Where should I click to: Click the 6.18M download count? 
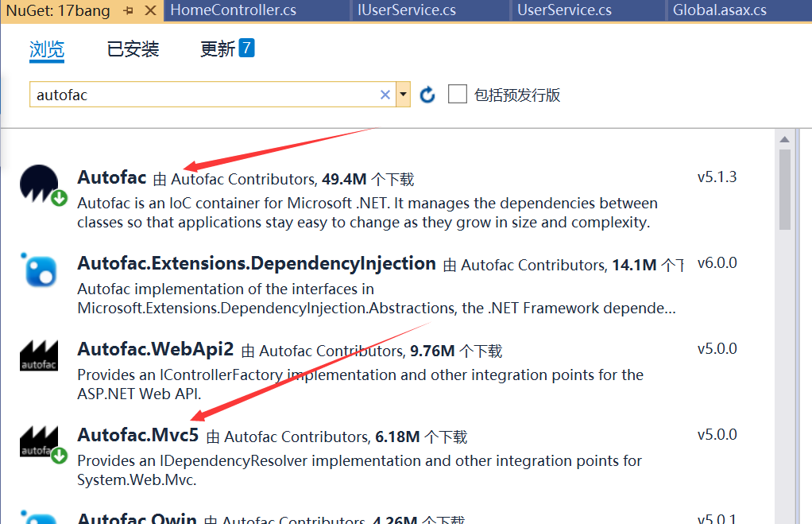click(397, 437)
